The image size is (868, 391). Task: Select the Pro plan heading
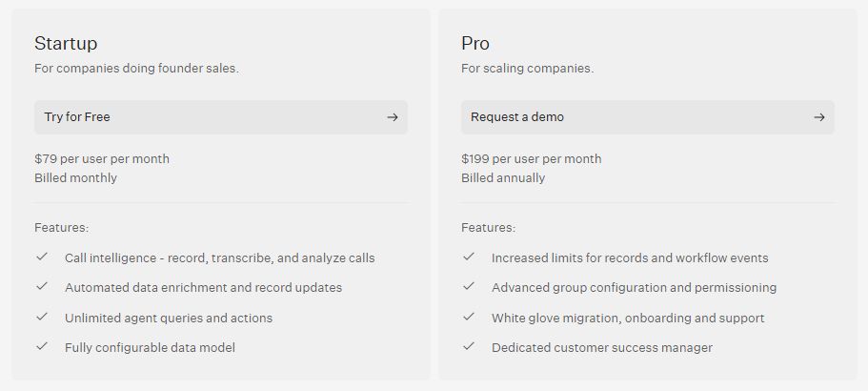tap(475, 43)
